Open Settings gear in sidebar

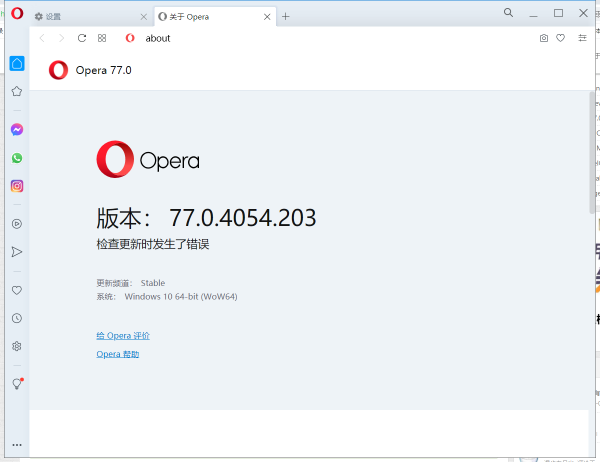tap(17, 346)
